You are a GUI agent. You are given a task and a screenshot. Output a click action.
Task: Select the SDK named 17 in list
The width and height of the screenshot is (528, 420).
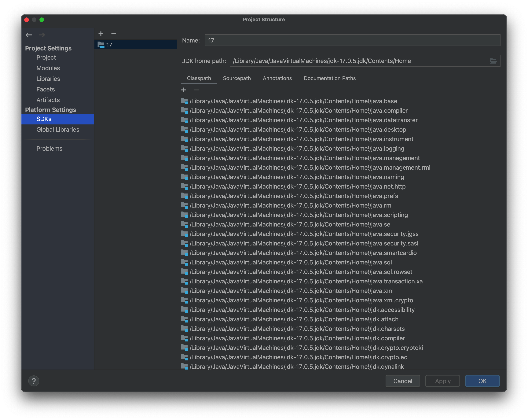[135, 45]
